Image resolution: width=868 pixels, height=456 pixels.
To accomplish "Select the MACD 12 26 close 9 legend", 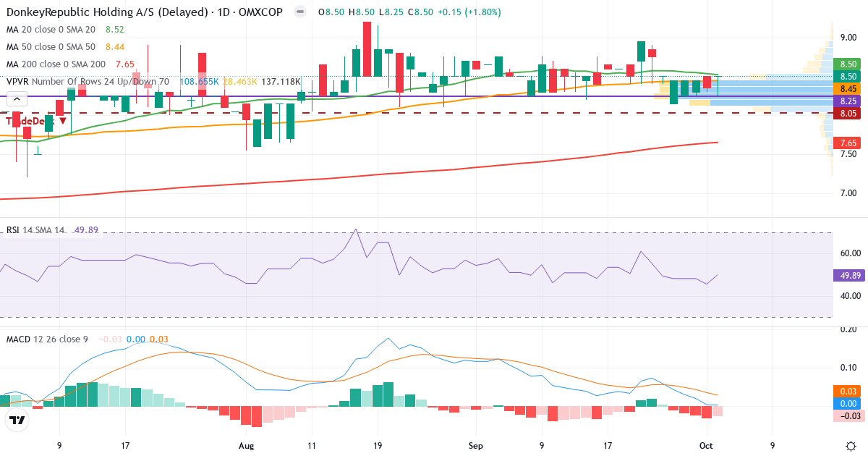I will click(x=47, y=339).
